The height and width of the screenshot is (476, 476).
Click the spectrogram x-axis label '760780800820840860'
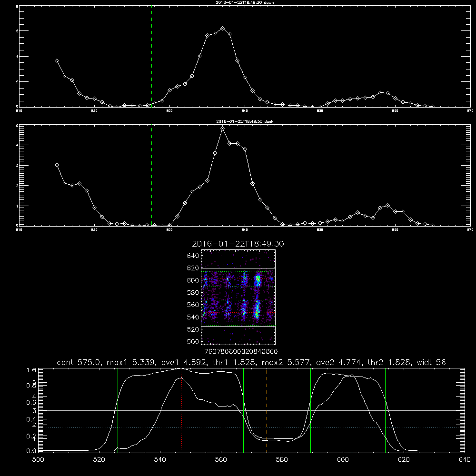[x=241, y=352]
